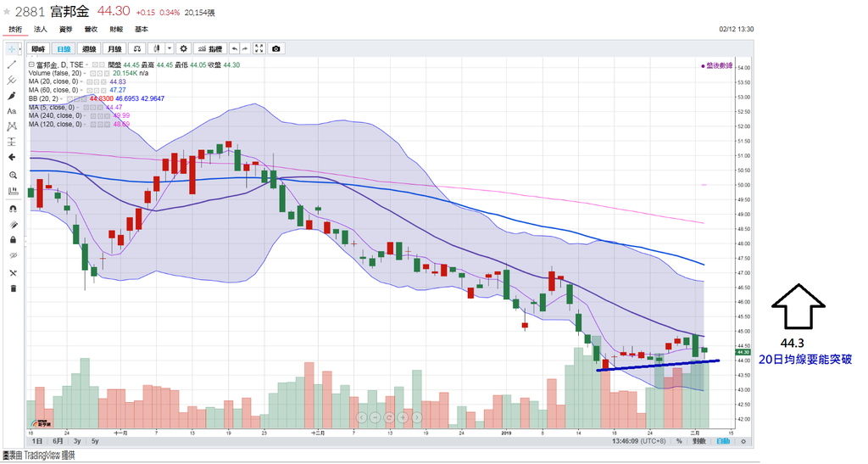Screen dimensions: 868x464
Task: Open the Volume indicator dropdown arrow
Action: point(85,73)
